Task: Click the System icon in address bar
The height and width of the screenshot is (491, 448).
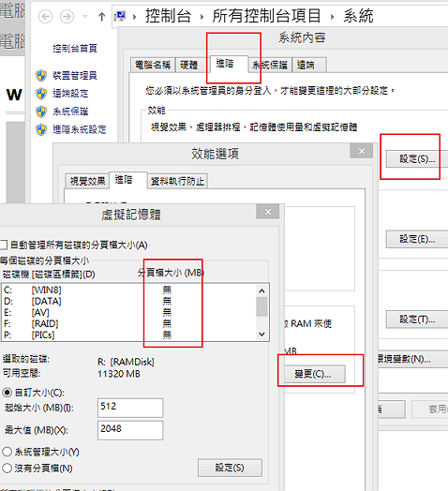Action: pos(120,16)
